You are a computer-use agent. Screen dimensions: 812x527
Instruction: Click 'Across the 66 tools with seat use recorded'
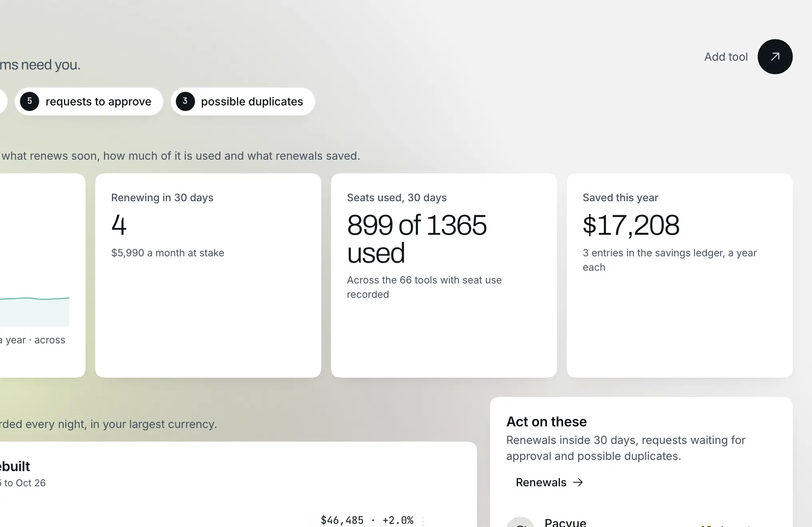424,287
